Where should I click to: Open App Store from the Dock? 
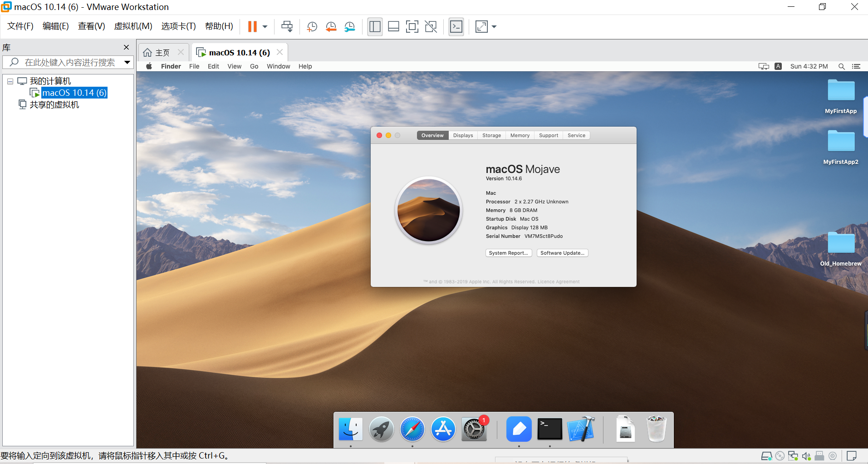(443, 429)
